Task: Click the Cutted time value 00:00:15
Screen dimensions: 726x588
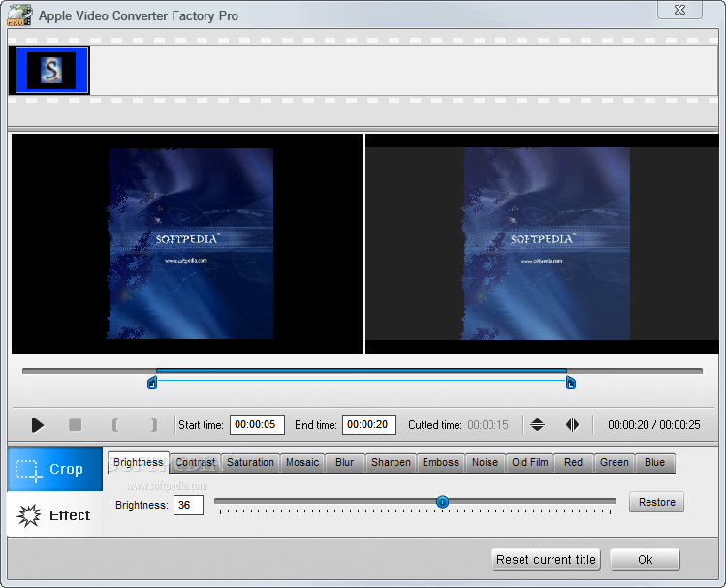Action: (488, 424)
